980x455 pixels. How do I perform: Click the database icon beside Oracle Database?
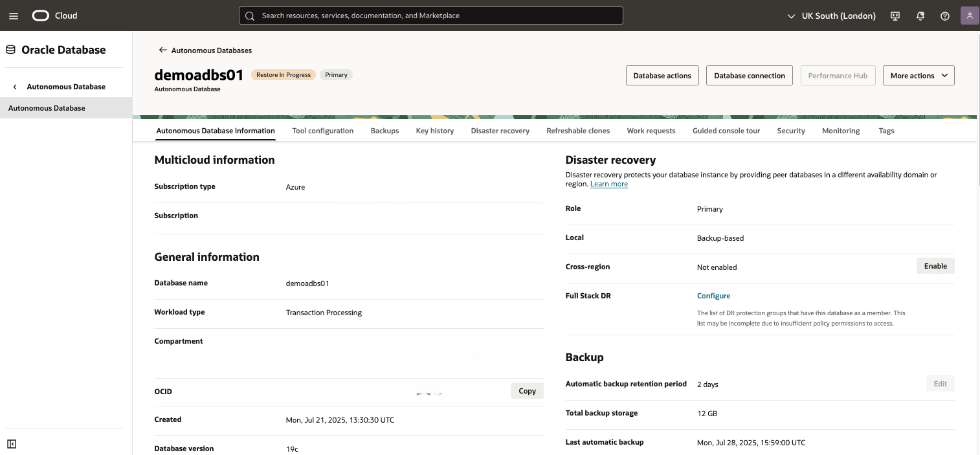[x=9, y=49]
